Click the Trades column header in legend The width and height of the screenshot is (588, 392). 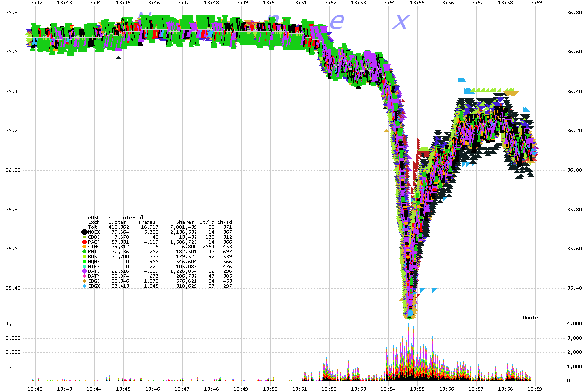147,222
